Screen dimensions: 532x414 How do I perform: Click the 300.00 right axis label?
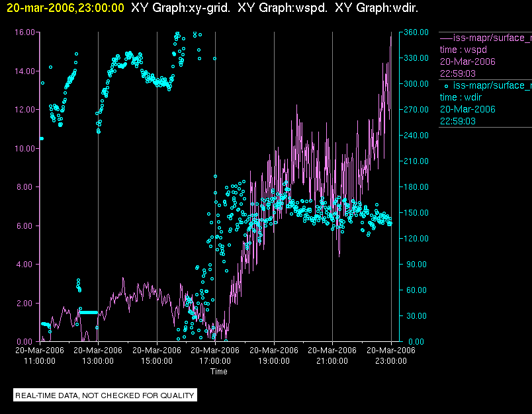click(x=416, y=84)
